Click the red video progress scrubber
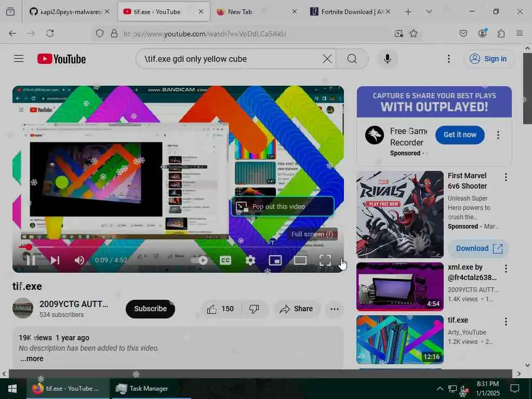 29,247
